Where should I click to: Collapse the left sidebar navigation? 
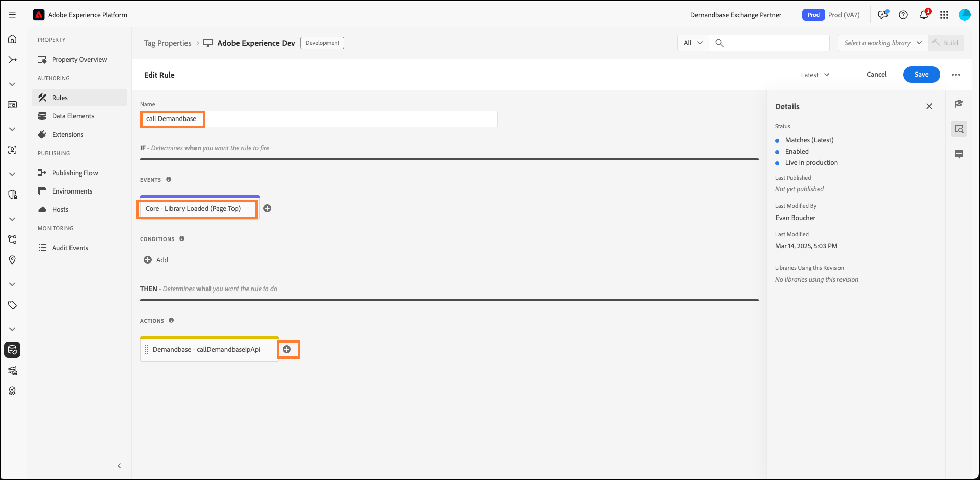[119, 466]
